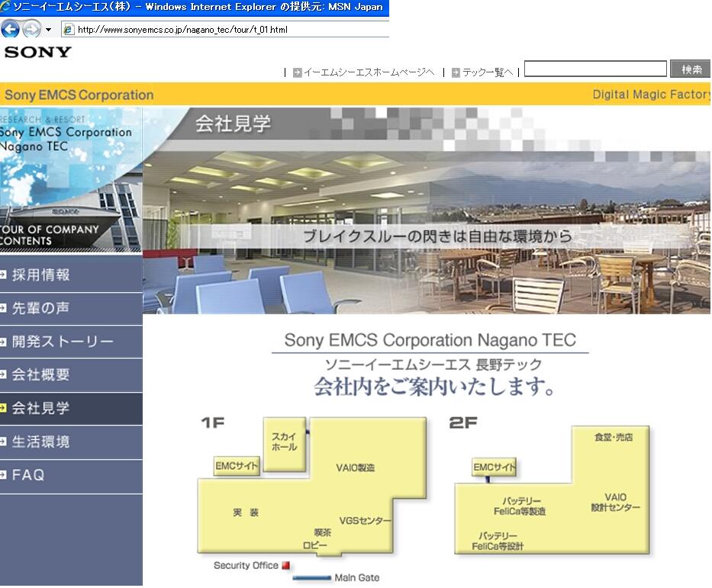
Task: Click arrow icon beside 採用情報
Action: tap(3, 275)
